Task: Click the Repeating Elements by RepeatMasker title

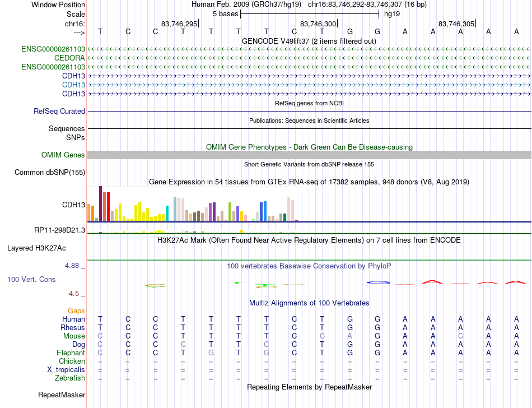Action: click(x=310, y=387)
